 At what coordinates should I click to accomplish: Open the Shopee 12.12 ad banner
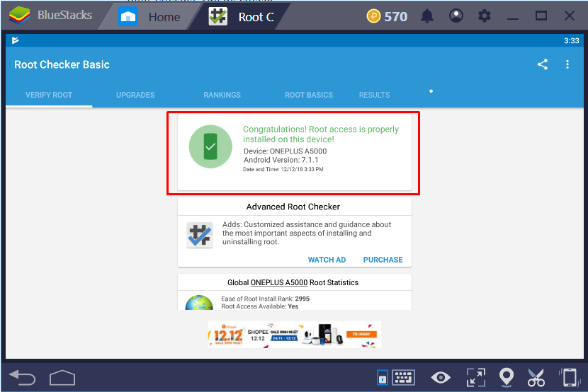(295, 335)
